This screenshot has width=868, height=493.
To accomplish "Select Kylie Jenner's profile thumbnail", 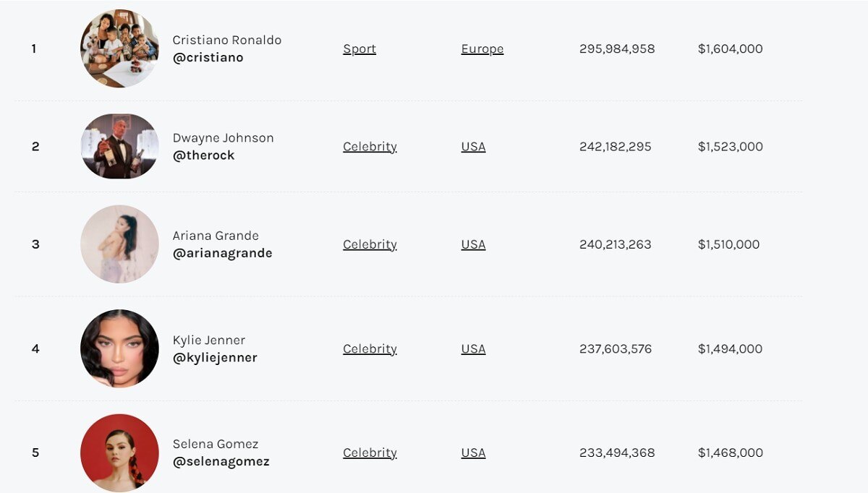I will [x=119, y=348].
